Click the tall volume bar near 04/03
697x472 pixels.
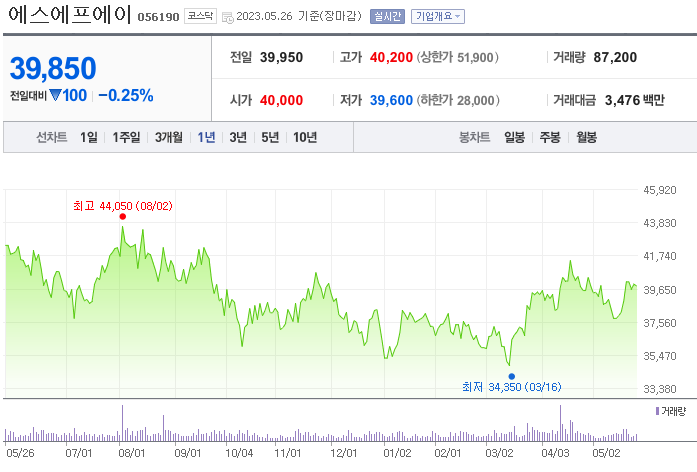(560, 423)
